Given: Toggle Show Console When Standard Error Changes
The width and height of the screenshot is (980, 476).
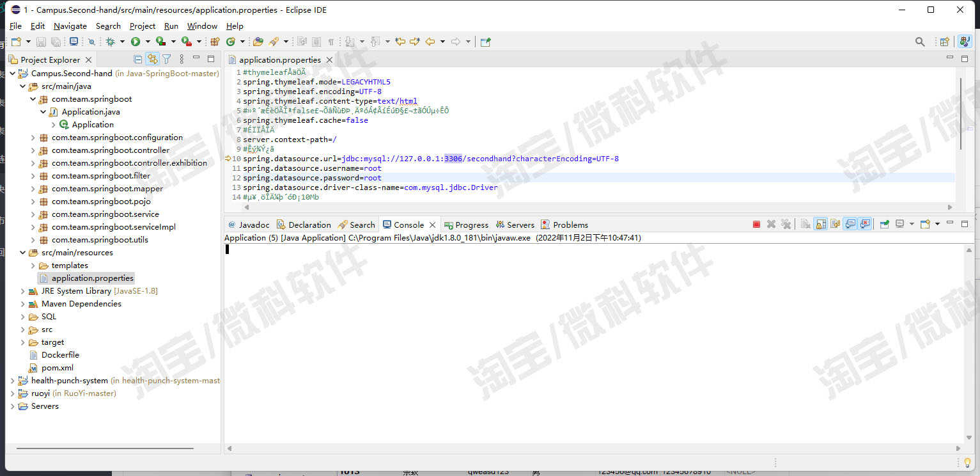Looking at the screenshot, I should click(x=865, y=225).
